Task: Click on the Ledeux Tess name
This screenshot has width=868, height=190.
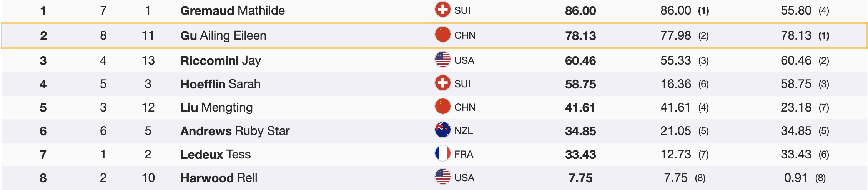Action: pyautogui.click(x=215, y=154)
